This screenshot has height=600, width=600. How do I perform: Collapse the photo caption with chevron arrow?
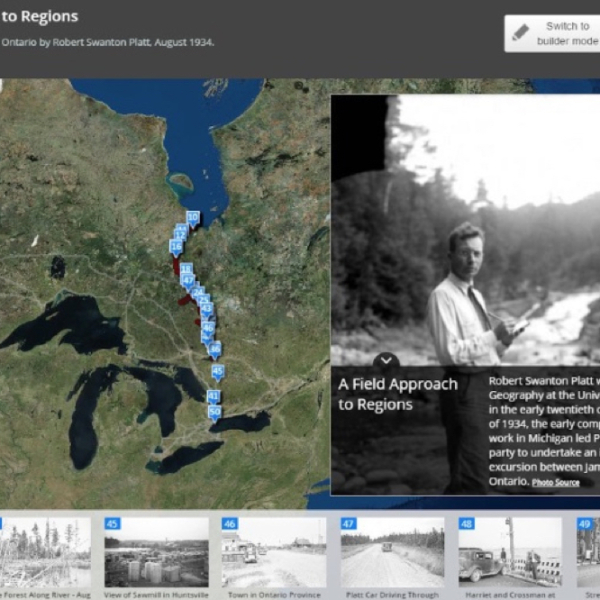click(x=386, y=361)
